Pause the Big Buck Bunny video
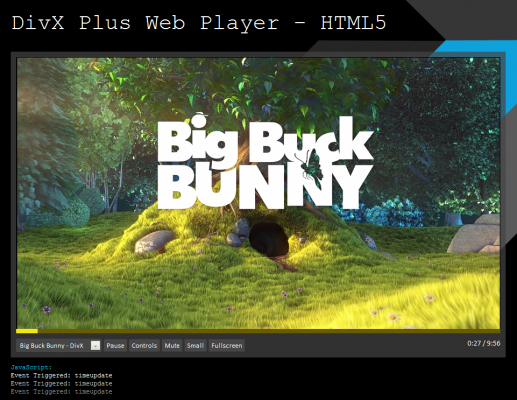Viewport: 517px width, 400px height. coord(115,346)
